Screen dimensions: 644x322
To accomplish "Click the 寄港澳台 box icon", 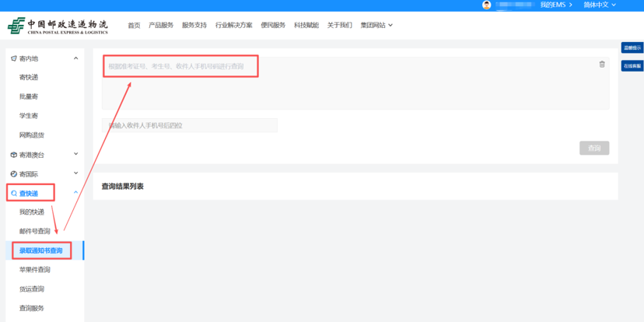I will click(13, 155).
